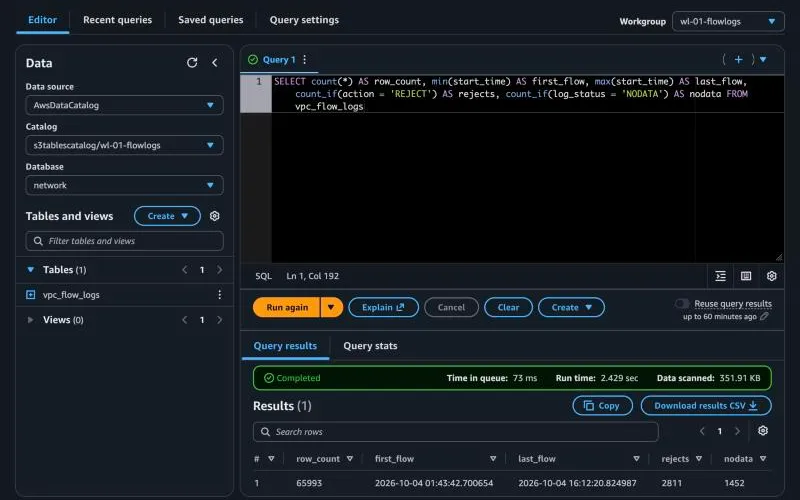Clear the query editor
This screenshot has width=800, height=500.
[508, 307]
